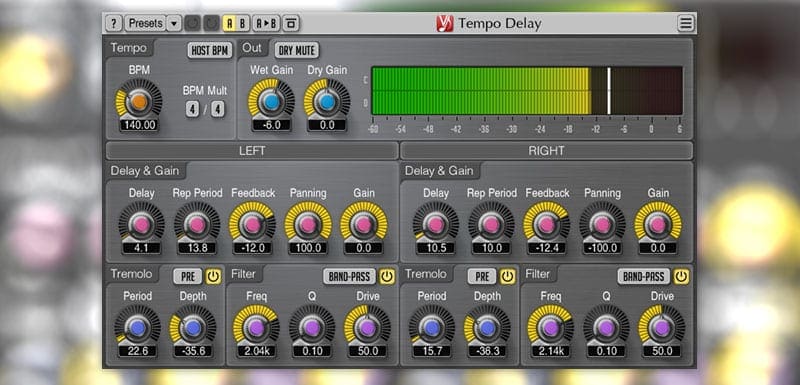
Task: Click the redo arrow button
Action: tap(211, 23)
